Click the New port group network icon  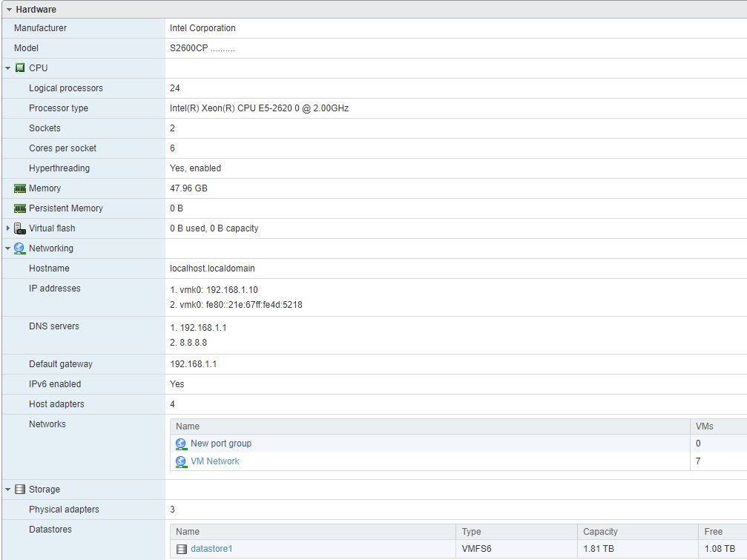click(181, 444)
